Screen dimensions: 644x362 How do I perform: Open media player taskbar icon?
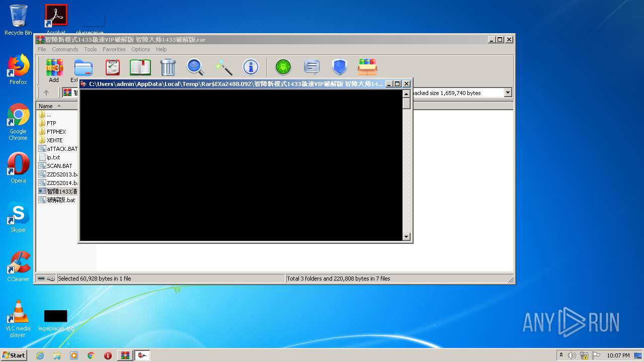74,355
